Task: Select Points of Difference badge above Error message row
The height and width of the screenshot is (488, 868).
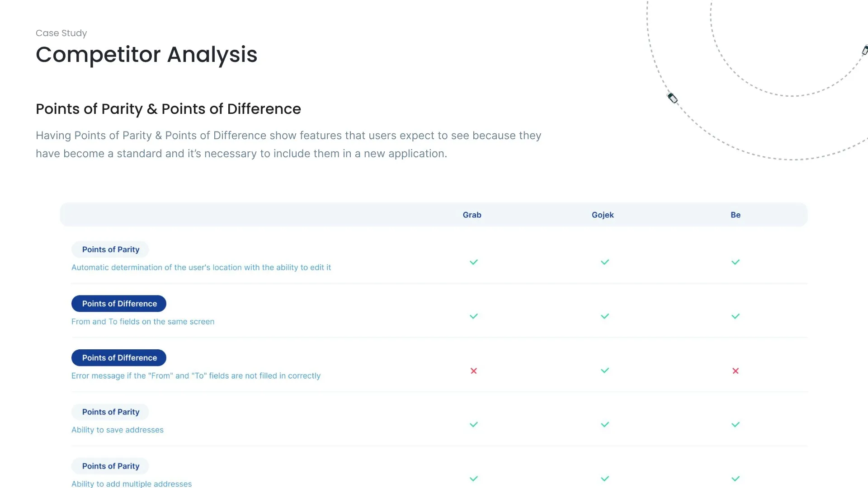Action: 119,358
